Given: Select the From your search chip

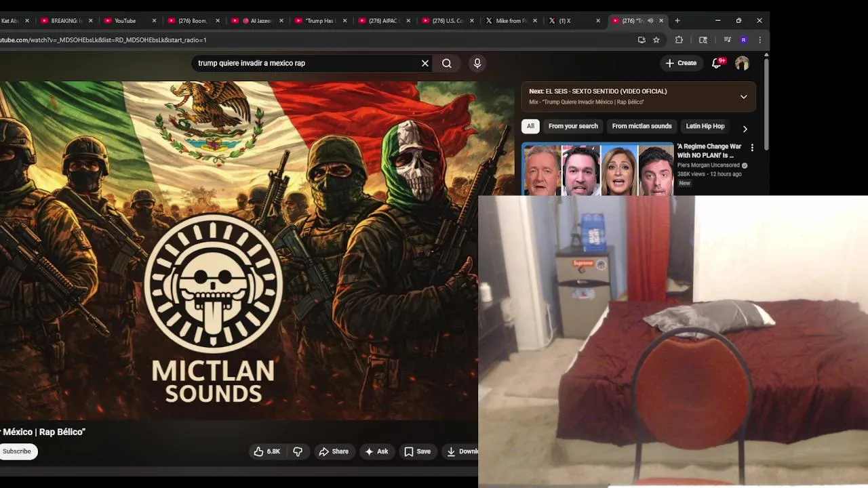Looking at the screenshot, I should 573,126.
